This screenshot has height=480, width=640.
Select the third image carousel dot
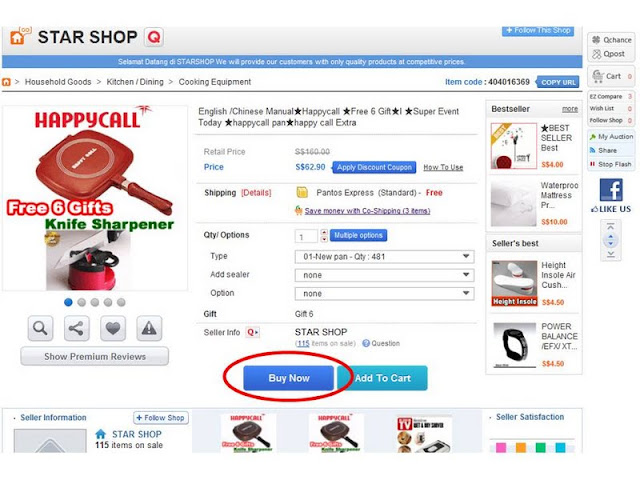(x=95, y=302)
